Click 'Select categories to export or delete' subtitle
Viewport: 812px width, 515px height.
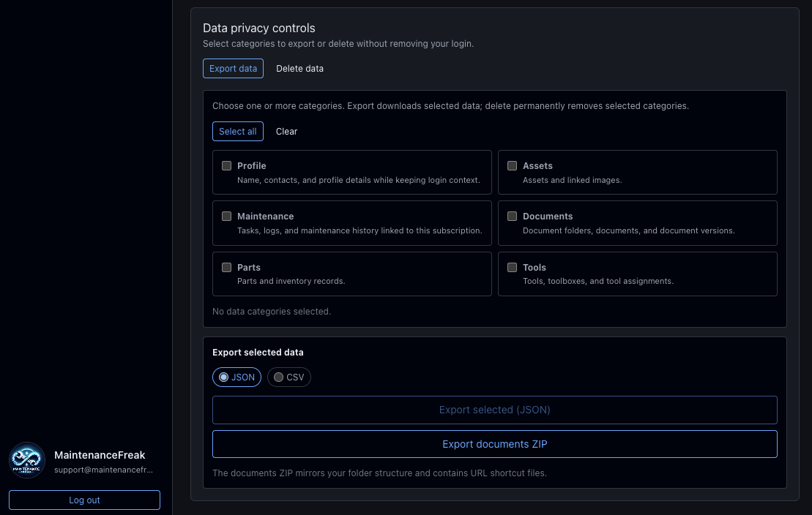coord(338,44)
